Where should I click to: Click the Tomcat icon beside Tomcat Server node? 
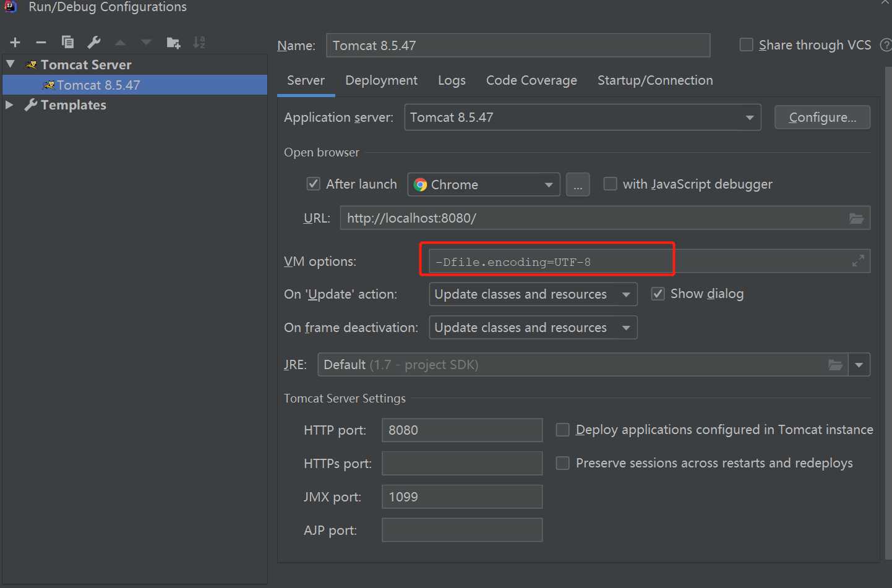click(x=32, y=64)
